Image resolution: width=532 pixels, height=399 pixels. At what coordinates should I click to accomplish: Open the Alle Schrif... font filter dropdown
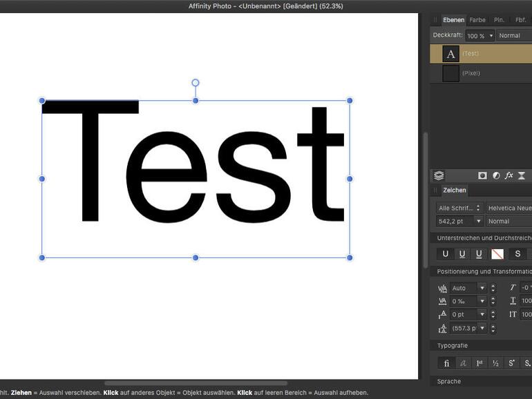click(x=459, y=208)
